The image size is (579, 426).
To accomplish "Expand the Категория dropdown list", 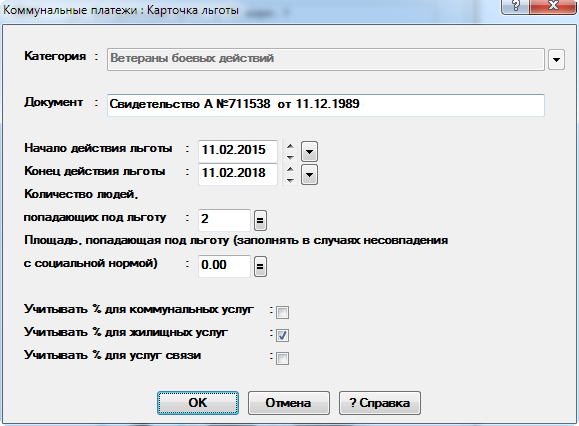I will [x=556, y=59].
